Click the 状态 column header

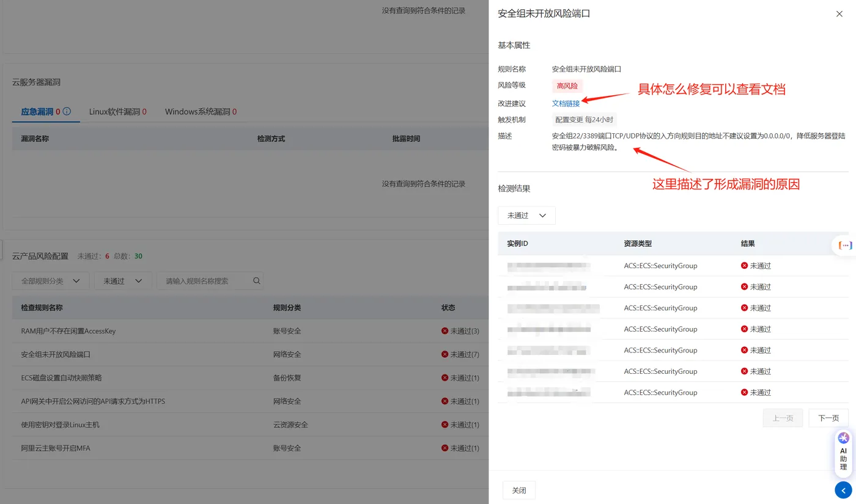pos(448,308)
